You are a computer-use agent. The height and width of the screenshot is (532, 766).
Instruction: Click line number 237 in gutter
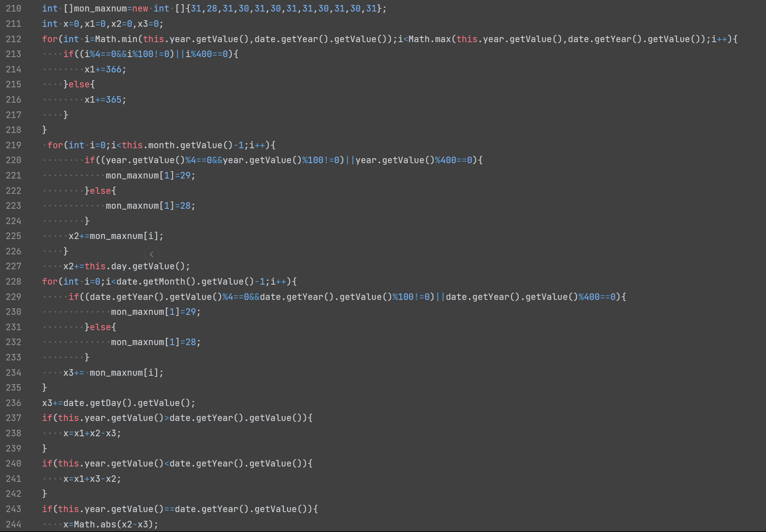[13, 418]
